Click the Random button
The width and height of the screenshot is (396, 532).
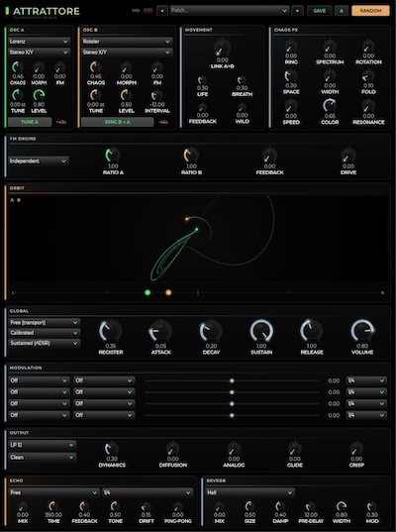click(370, 11)
